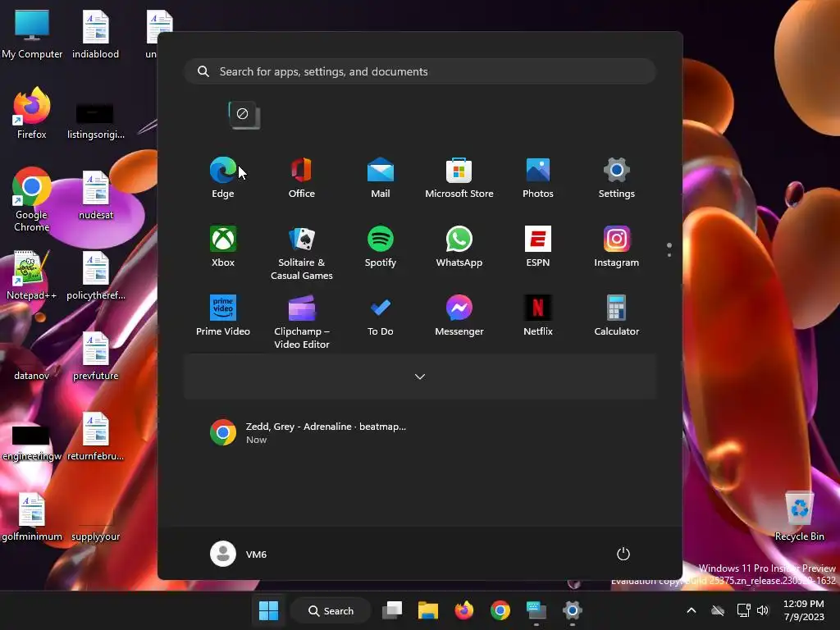Image resolution: width=840 pixels, height=630 pixels.
Task: Open the Calculator app
Action: pyautogui.click(x=617, y=315)
